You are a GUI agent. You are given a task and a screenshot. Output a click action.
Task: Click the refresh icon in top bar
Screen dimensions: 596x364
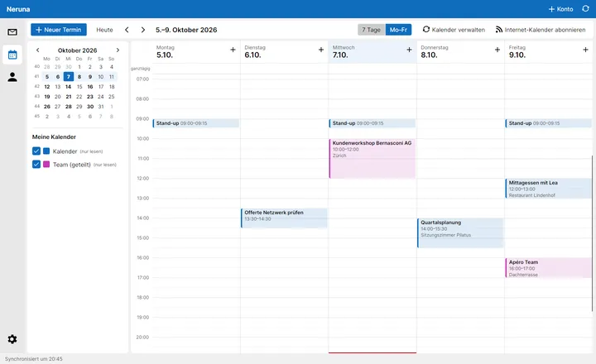585,8
